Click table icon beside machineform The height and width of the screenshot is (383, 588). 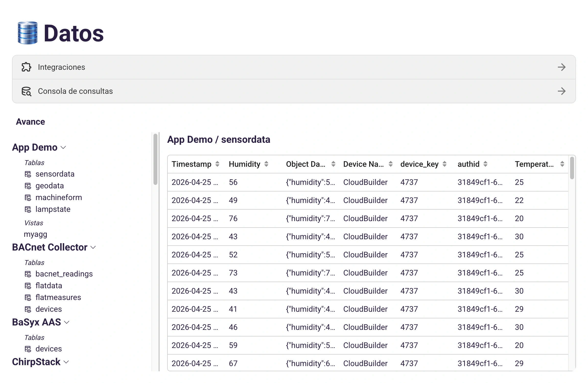point(28,198)
